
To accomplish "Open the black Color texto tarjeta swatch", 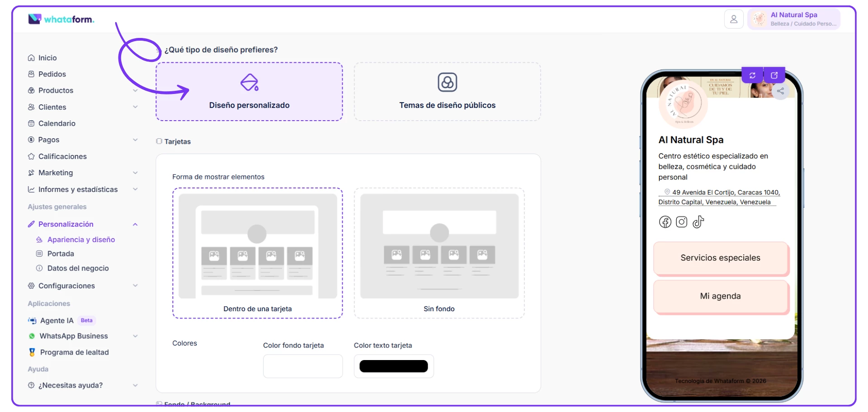I will click(x=393, y=366).
